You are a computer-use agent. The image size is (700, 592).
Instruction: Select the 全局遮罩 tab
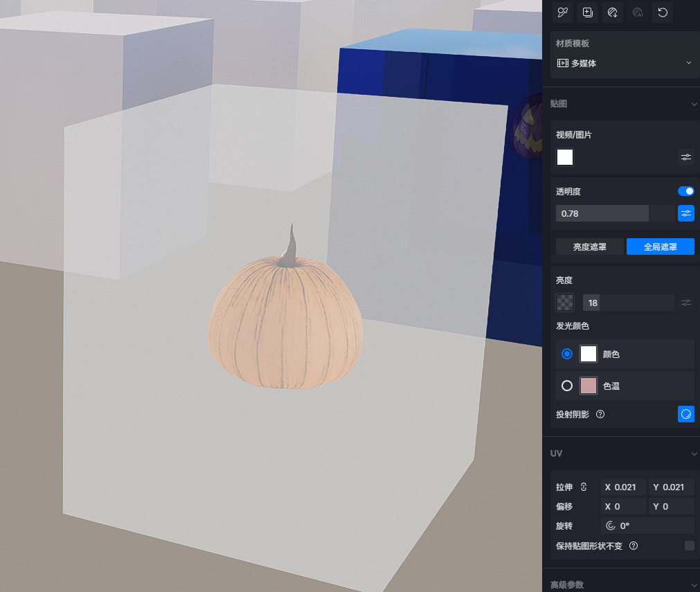[x=660, y=246]
